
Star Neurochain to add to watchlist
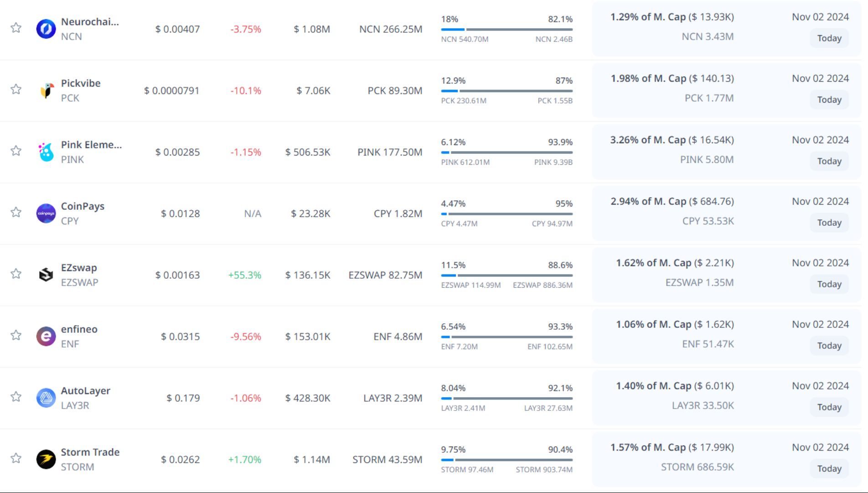point(16,28)
